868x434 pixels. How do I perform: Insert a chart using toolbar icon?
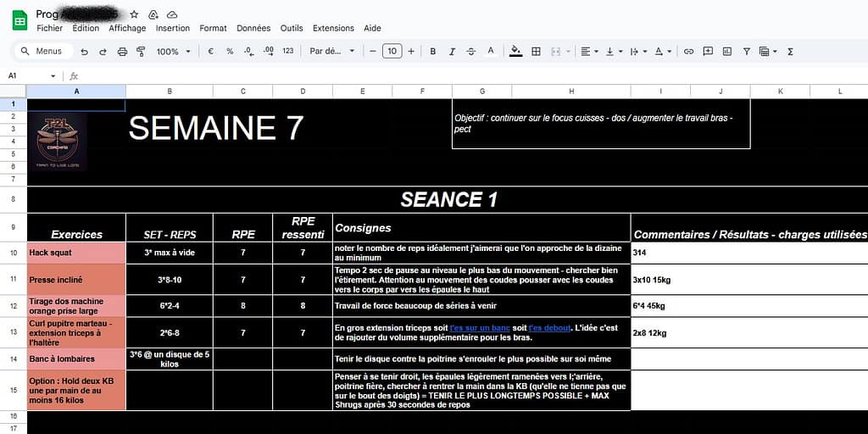[726, 52]
